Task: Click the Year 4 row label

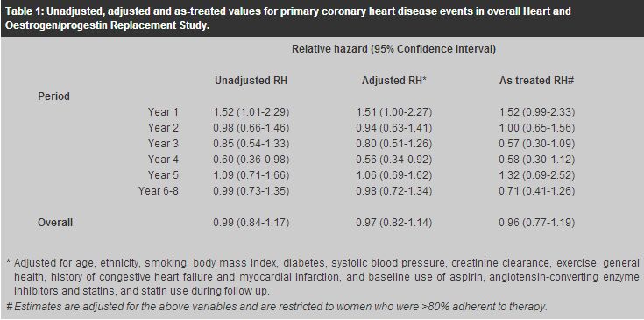Action: (x=163, y=160)
